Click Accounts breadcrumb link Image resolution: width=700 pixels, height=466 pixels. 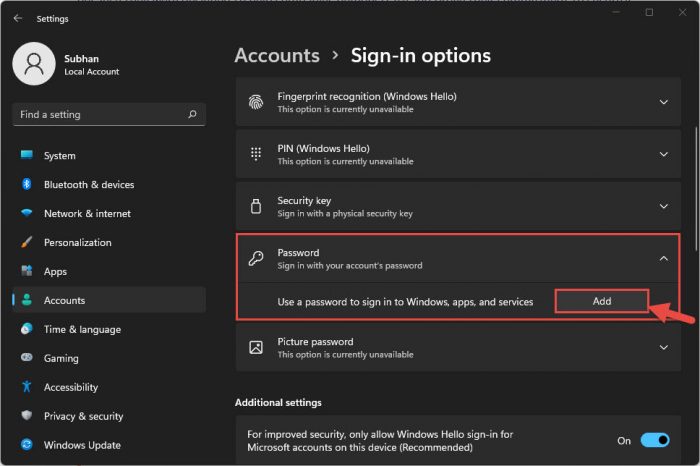(277, 55)
